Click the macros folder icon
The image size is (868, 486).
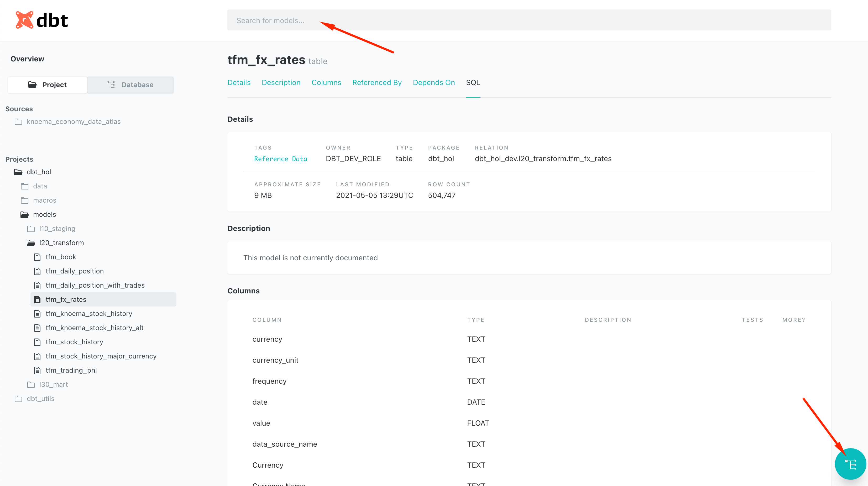tap(25, 200)
